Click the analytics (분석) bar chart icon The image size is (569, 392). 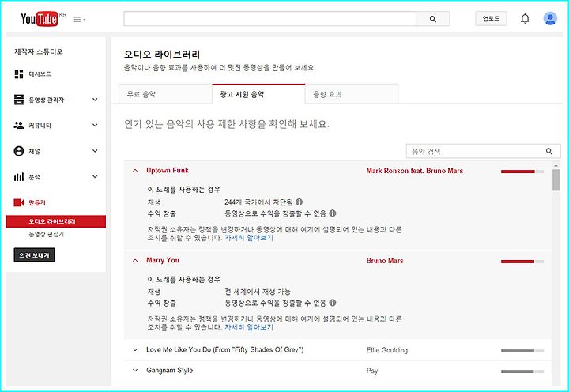pyautogui.click(x=19, y=177)
